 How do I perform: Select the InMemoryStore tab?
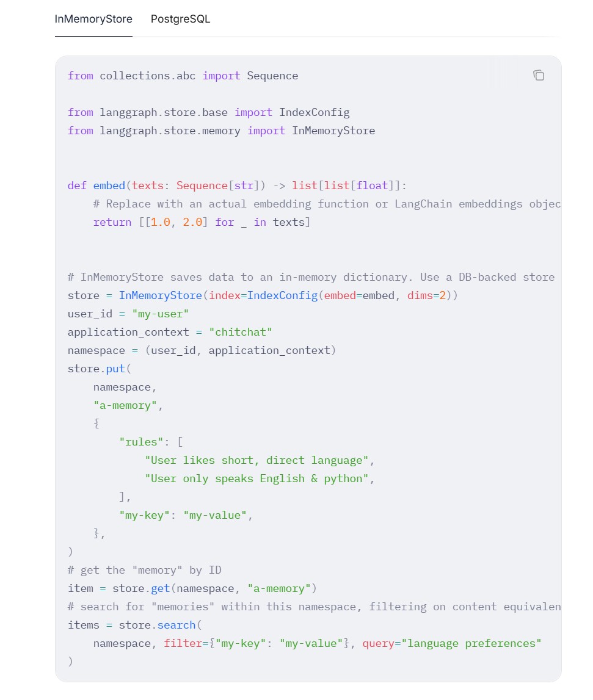93,19
